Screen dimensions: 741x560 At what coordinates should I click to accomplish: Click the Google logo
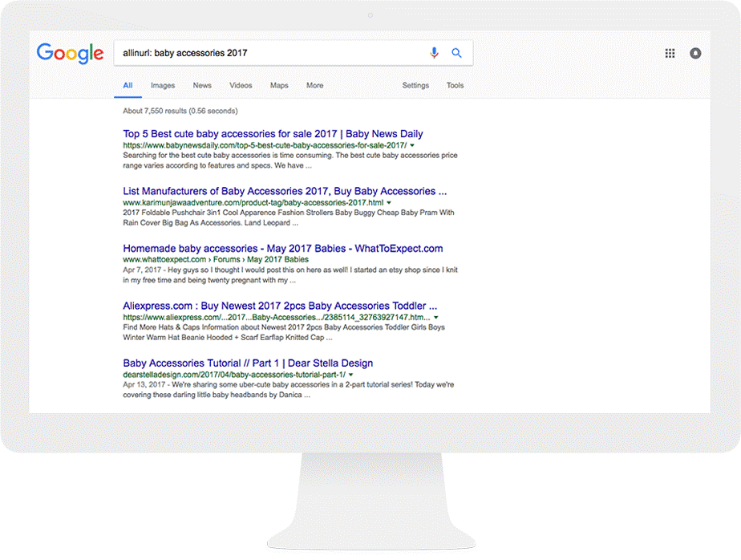point(71,53)
